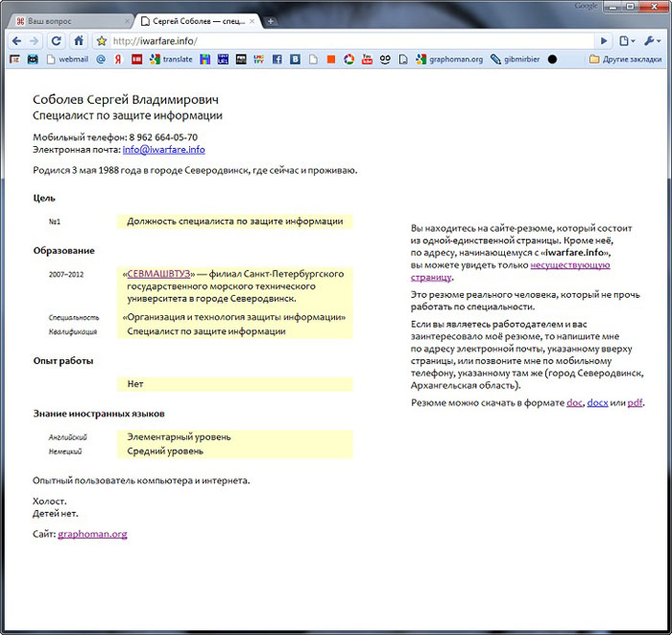Click the browser Back arrow button
The image size is (672, 635).
pos(15,41)
